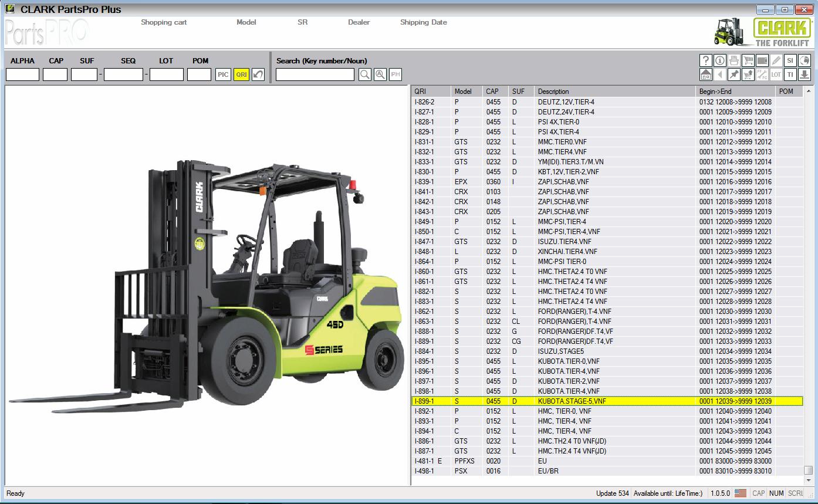Select row I-892-1 HMC, TIER-0, VNF

click(x=607, y=411)
